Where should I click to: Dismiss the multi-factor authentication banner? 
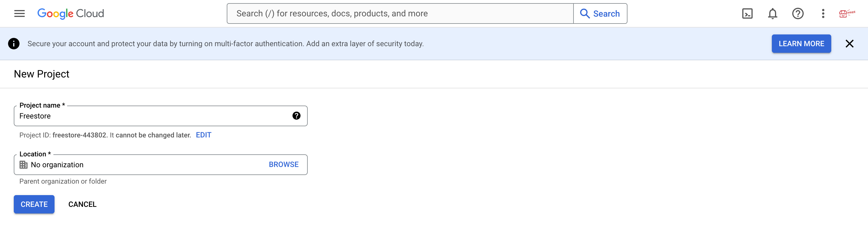[849, 44]
